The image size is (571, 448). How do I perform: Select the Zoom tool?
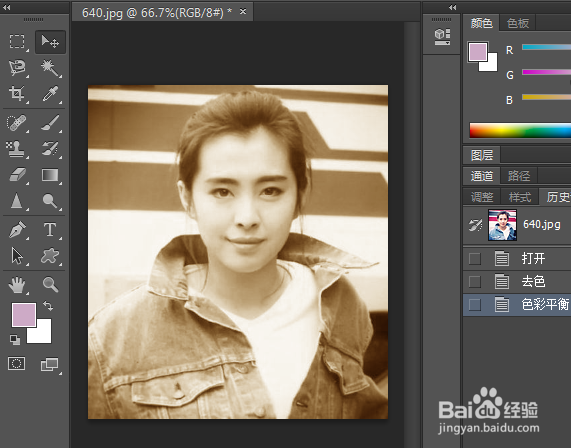click(50, 285)
